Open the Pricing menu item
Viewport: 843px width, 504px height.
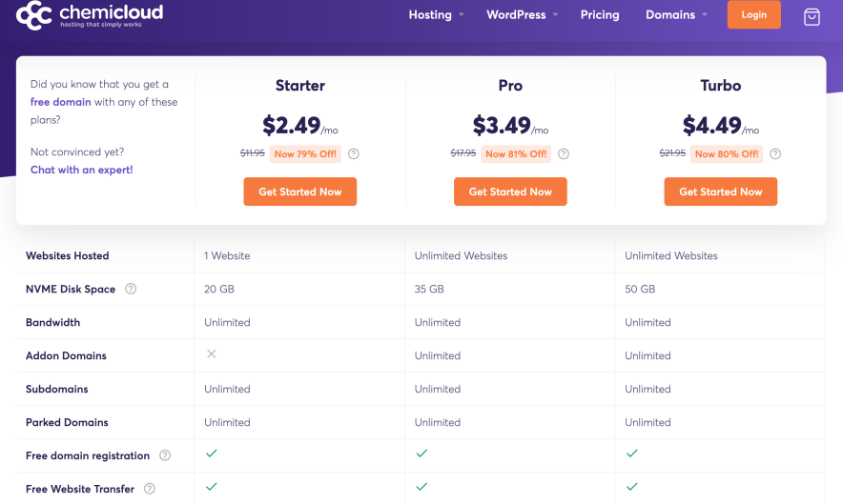tap(600, 15)
